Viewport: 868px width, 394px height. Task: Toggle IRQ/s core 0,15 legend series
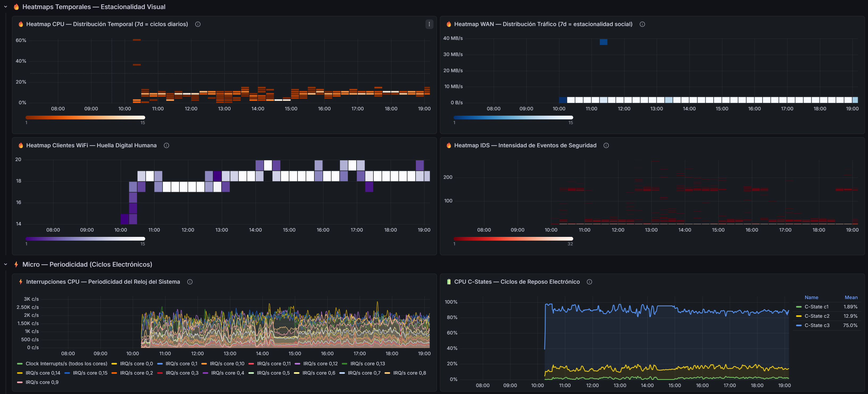coord(90,373)
